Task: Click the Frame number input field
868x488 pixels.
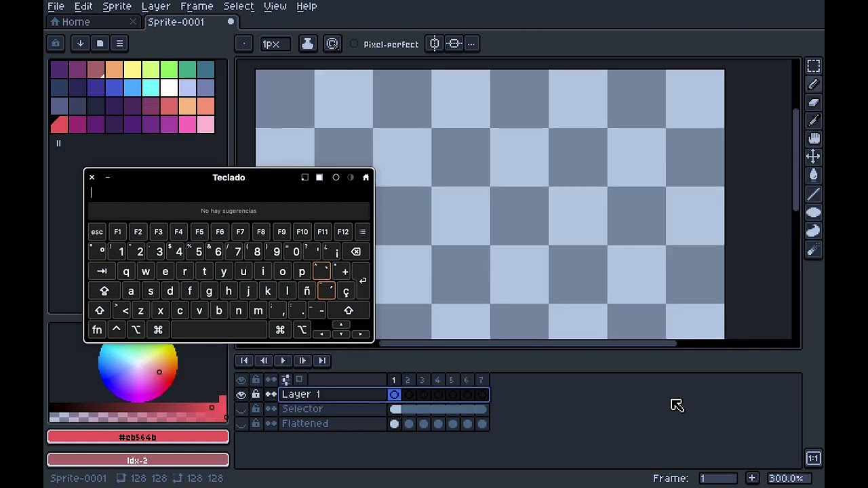Action: coord(718,478)
